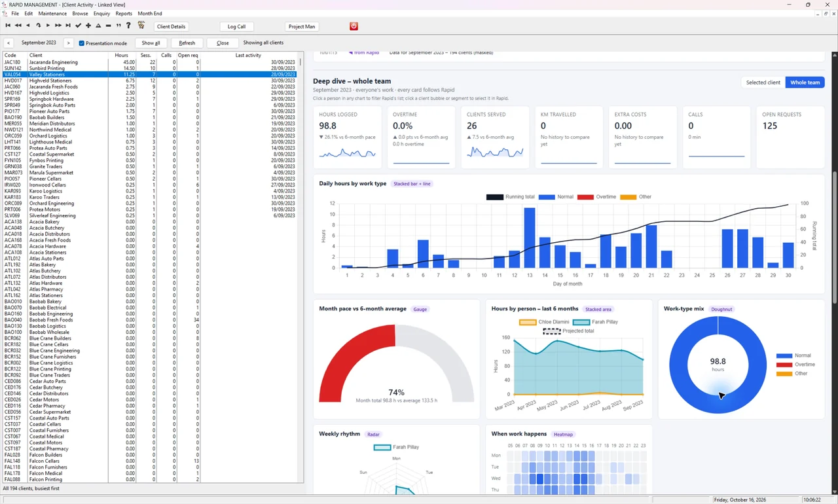Screen dimensions: 838x504
Task: Click the plus toolbar icon
Action: click(x=88, y=26)
